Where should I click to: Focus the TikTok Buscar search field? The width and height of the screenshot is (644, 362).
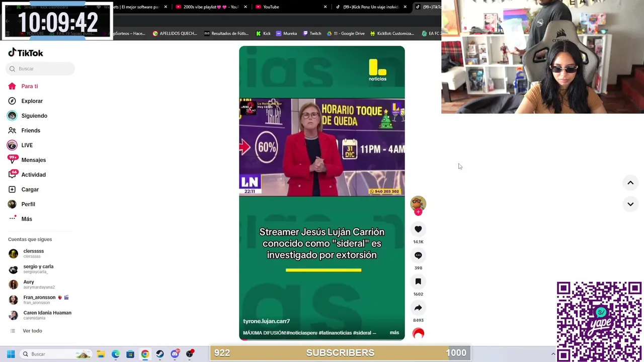[x=40, y=69]
